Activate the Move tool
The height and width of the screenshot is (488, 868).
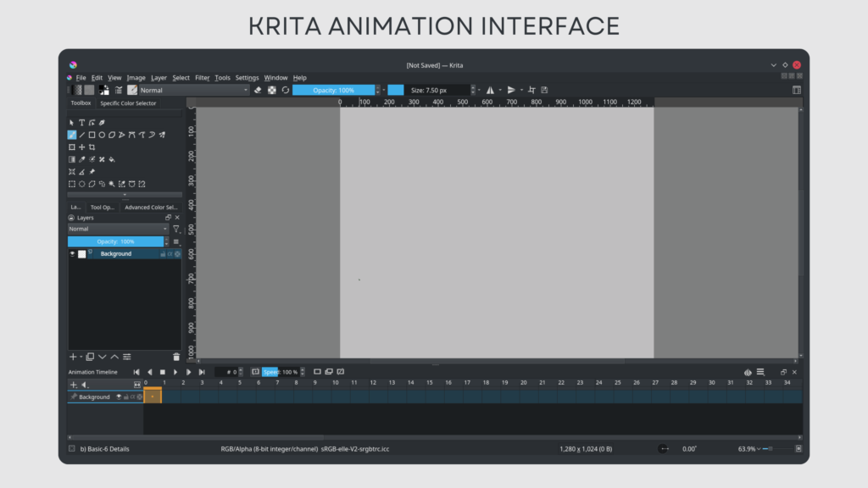[x=82, y=147]
